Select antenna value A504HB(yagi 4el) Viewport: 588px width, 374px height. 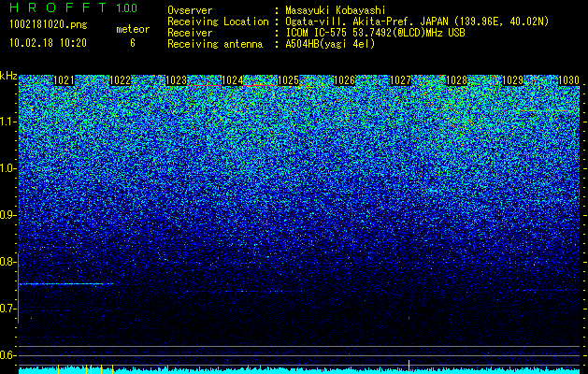click(x=330, y=44)
